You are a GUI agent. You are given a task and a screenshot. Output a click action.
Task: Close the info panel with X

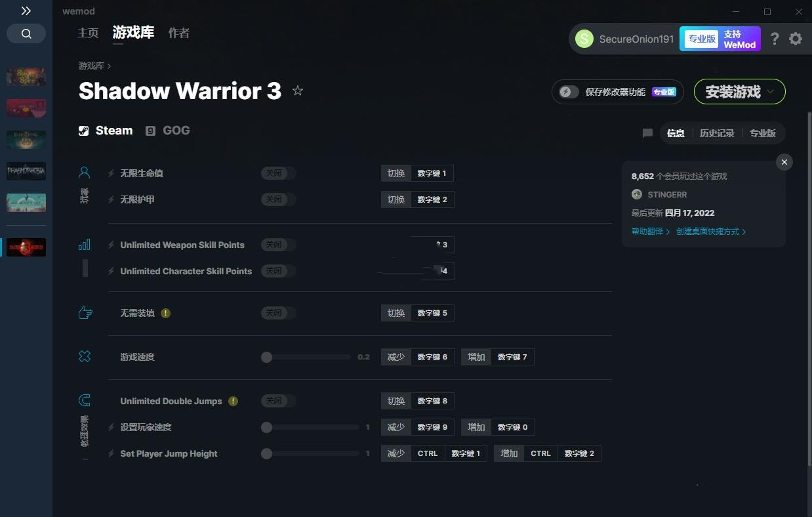(784, 162)
